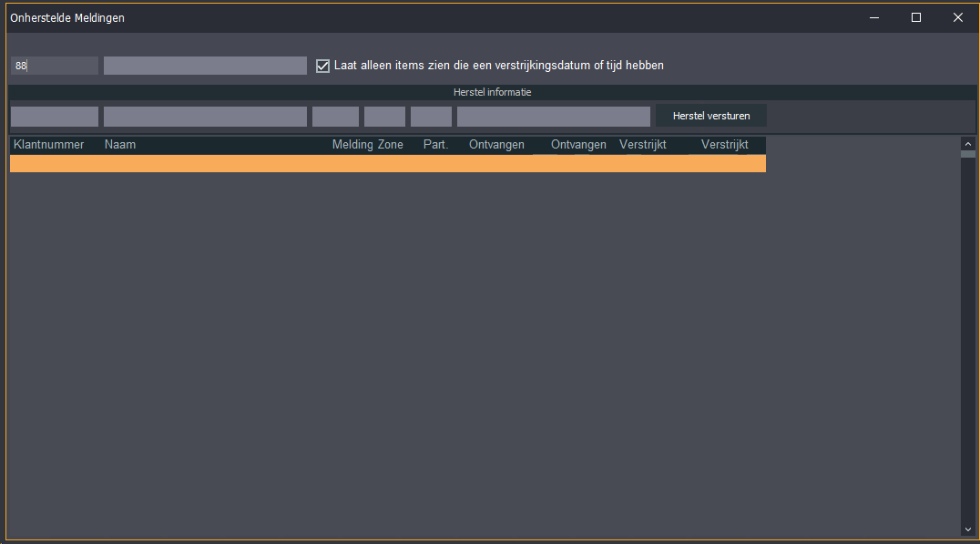Click Herstel field directly above Klantnummer header
Image resolution: width=980 pixels, height=544 pixels.
(55, 117)
